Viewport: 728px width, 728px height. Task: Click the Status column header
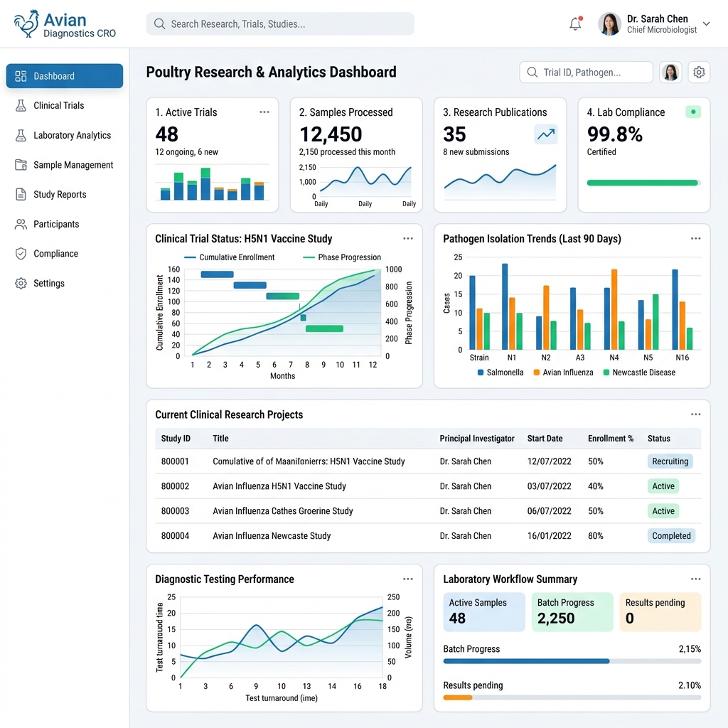[659, 438]
